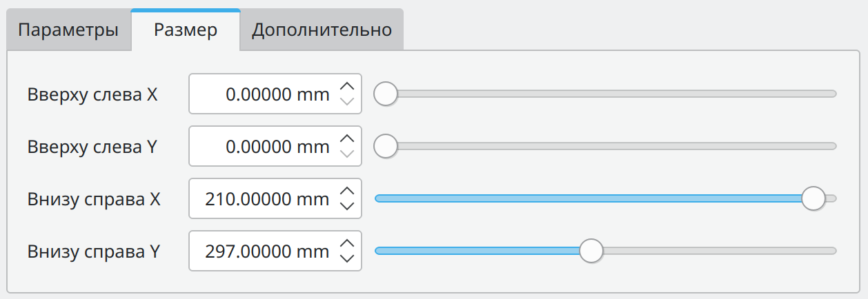Increment the Внизу справа X spinbox
The height and width of the screenshot is (299, 868).
(347, 191)
